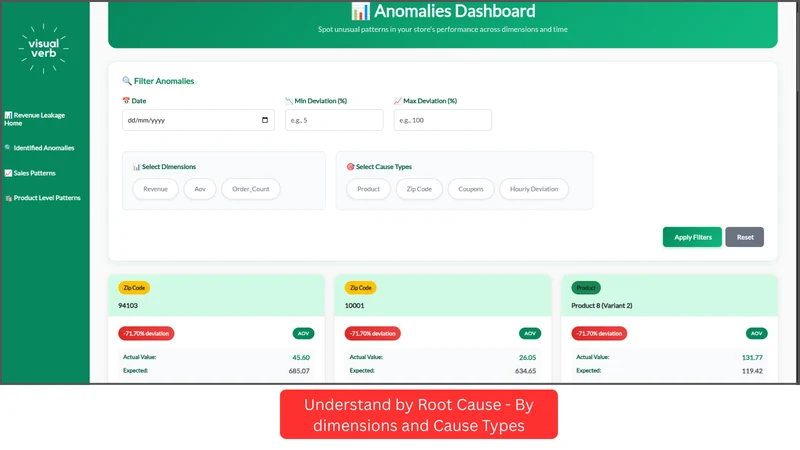Click the Anomalies Dashboard bar chart icon
The height and width of the screenshot is (450, 800).
coord(360,11)
